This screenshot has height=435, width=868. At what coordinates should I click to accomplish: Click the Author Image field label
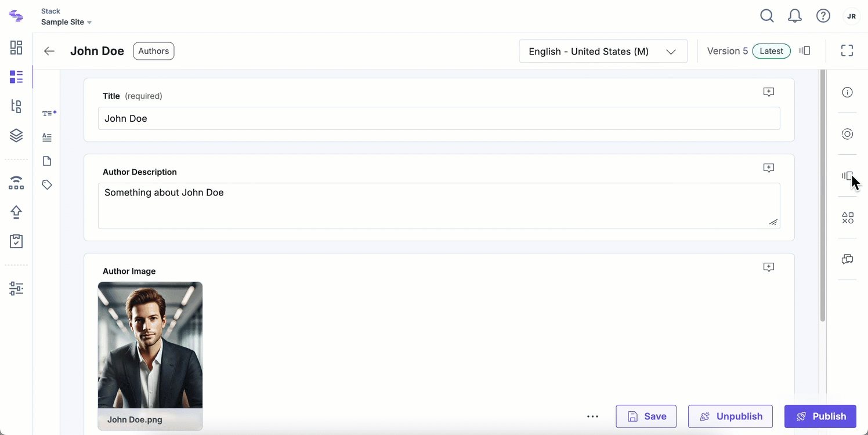pyautogui.click(x=129, y=271)
